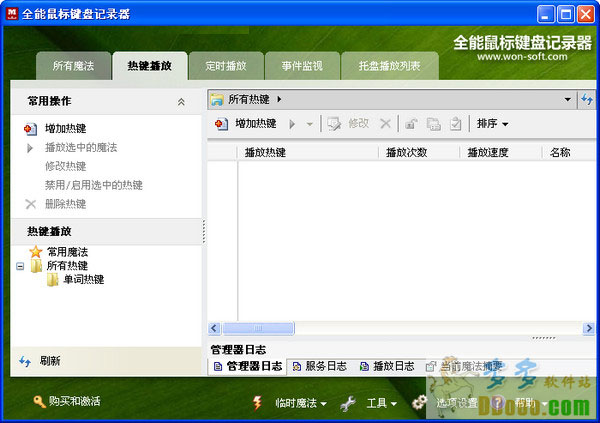Click the wrench icon beside 工具
The image size is (600, 423).
(348, 403)
